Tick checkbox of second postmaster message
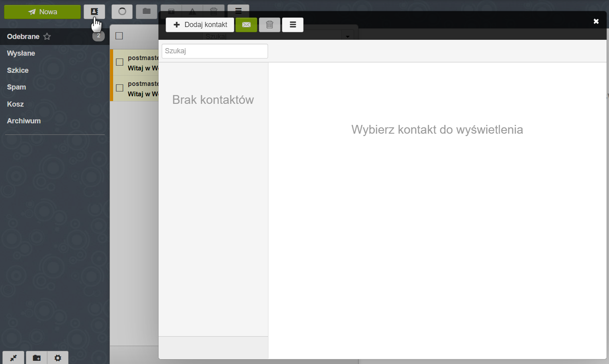The height and width of the screenshot is (364, 609). click(x=119, y=88)
